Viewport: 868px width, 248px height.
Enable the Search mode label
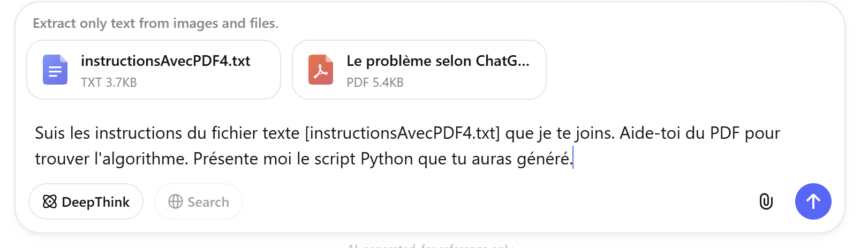208,202
